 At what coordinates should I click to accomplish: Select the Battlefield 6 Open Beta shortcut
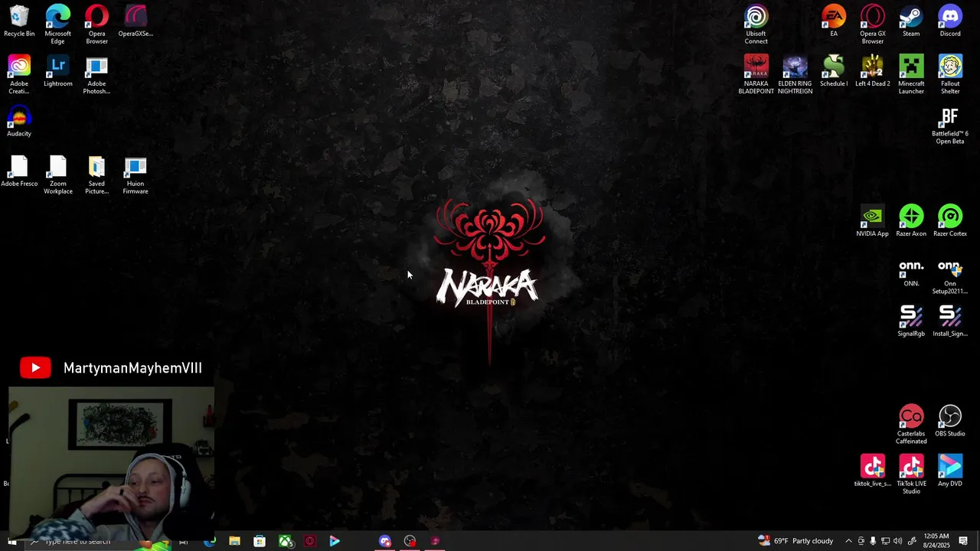[x=950, y=126]
